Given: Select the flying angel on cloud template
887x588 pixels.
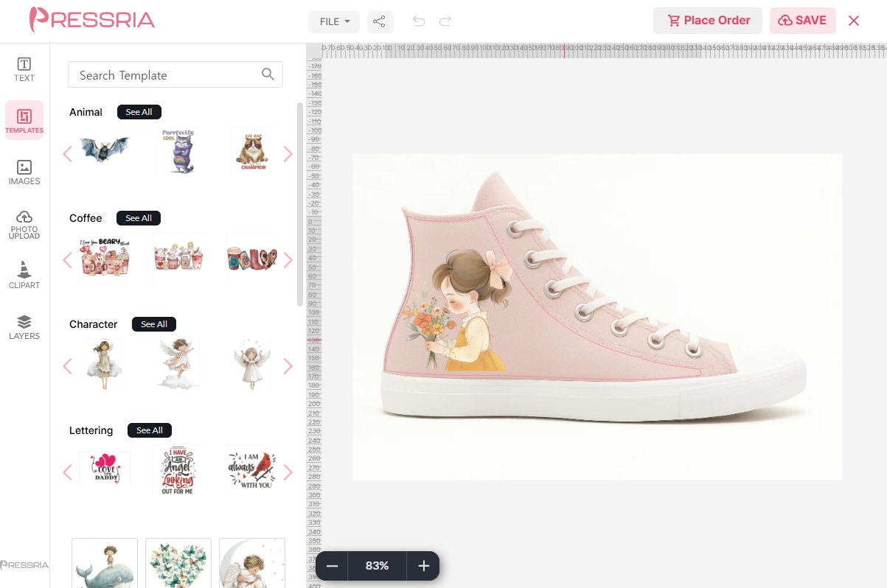Looking at the screenshot, I should point(178,364).
